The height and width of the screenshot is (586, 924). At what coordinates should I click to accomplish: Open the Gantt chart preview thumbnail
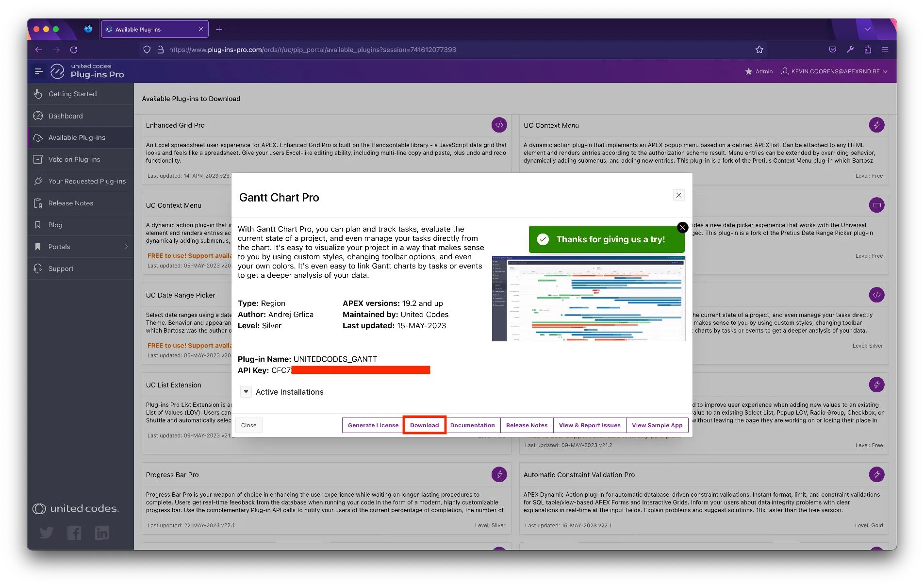[589, 299]
